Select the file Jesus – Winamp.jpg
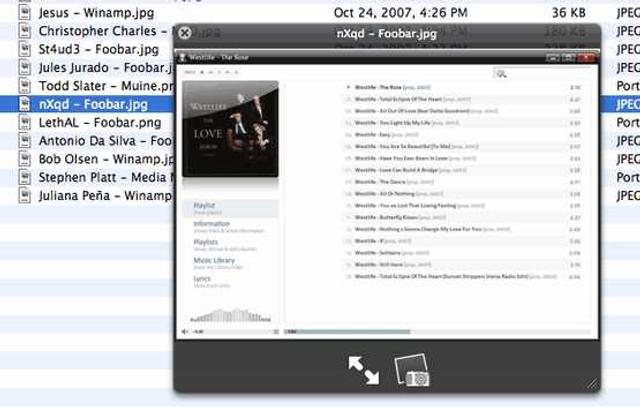 tap(96, 13)
